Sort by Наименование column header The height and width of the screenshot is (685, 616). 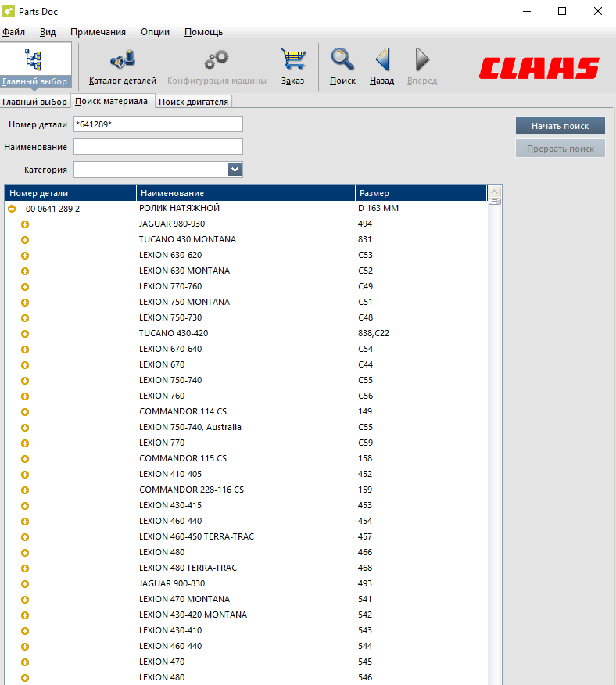coord(245,193)
